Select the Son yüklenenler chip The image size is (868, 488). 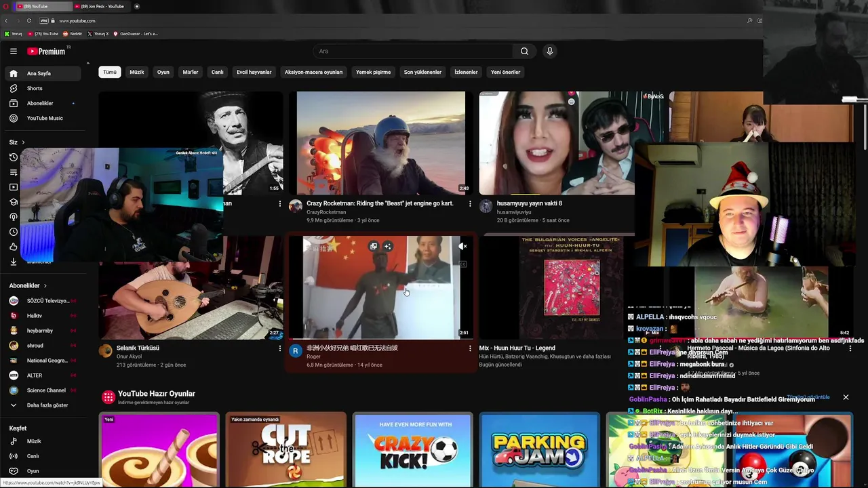pyautogui.click(x=422, y=72)
